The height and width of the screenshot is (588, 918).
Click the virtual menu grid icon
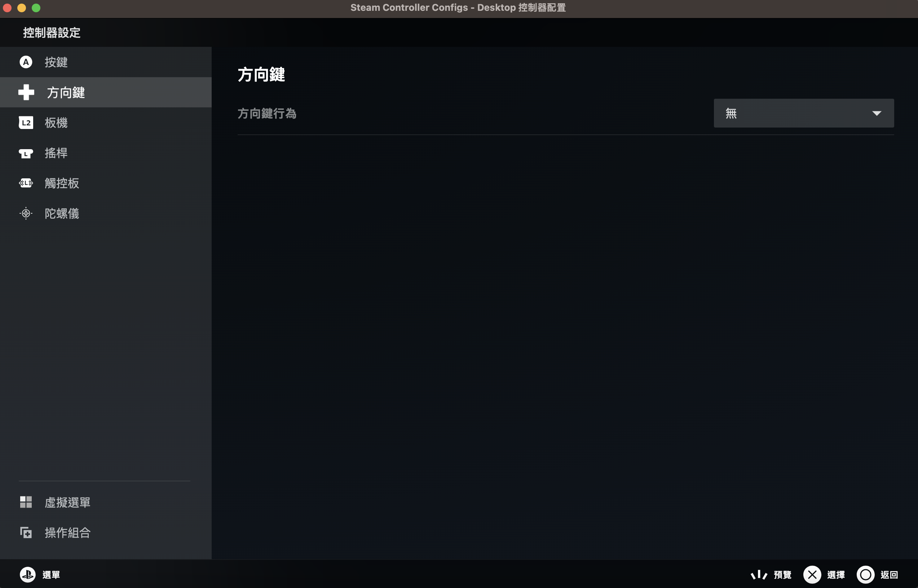pyautogui.click(x=26, y=502)
